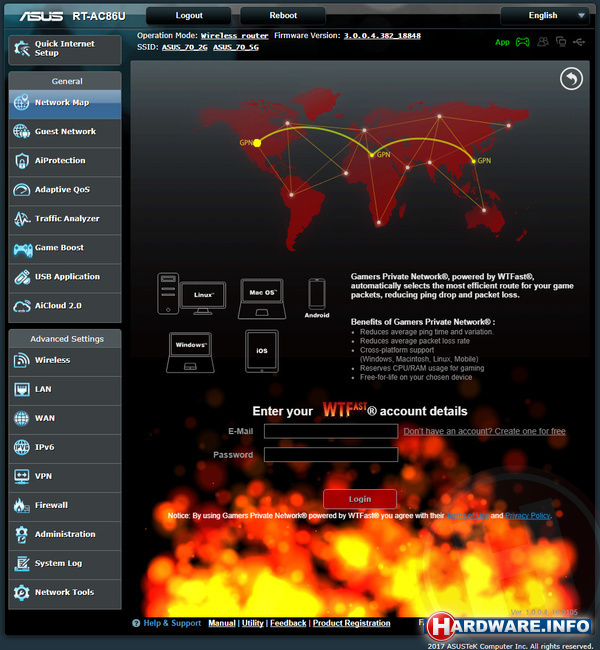Go to Guest Network

pyautogui.click(x=65, y=132)
